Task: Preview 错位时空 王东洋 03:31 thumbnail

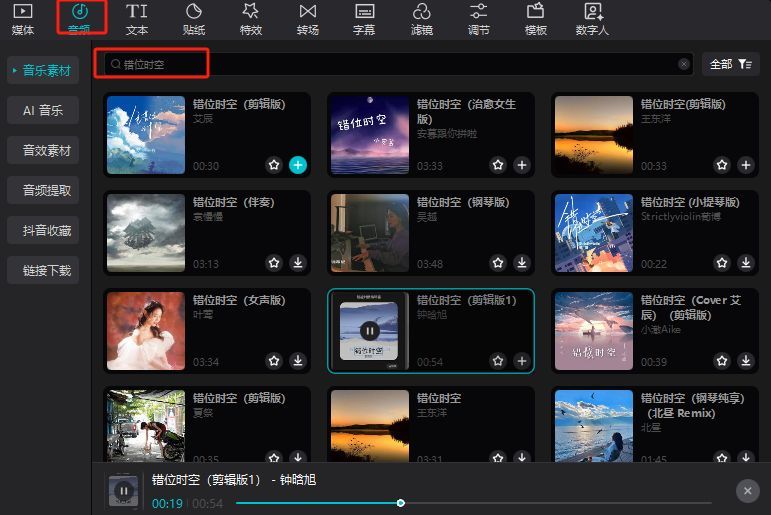Action: (370, 425)
